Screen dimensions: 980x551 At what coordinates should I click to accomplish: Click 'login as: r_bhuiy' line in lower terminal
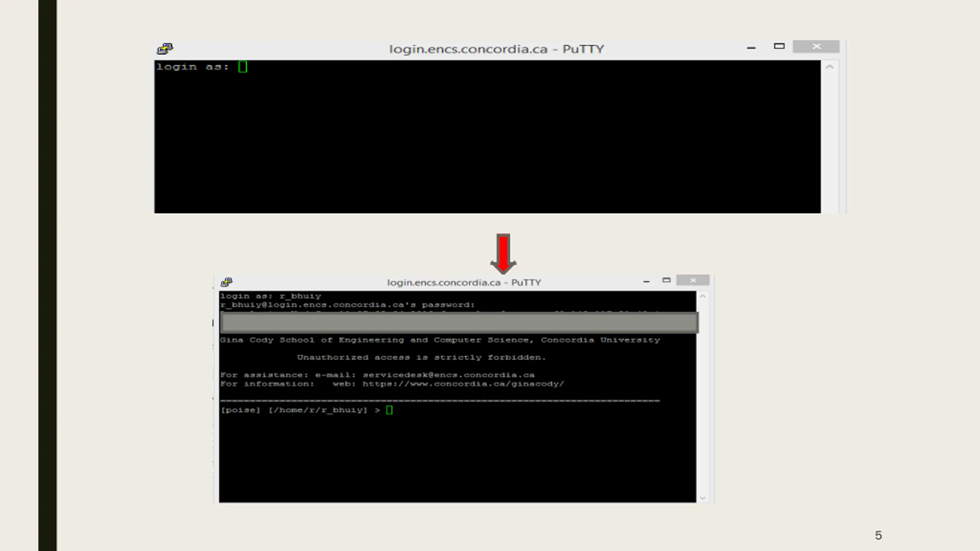271,296
